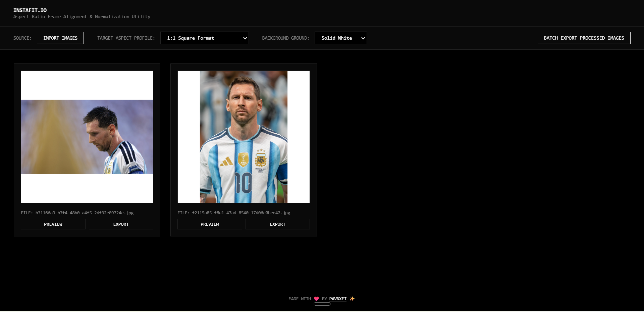Viewport: 644px width, 312px height.
Task: Click the file name b31166a9-b7f4-48b0-a4f5-2df32e89724e.jpg
Action: [x=85, y=213]
